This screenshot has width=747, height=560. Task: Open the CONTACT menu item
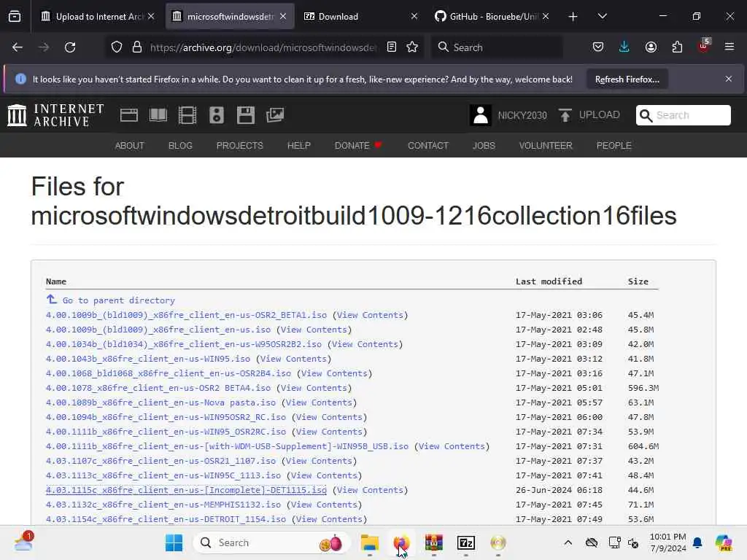pyautogui.click(x=427, y=146)
